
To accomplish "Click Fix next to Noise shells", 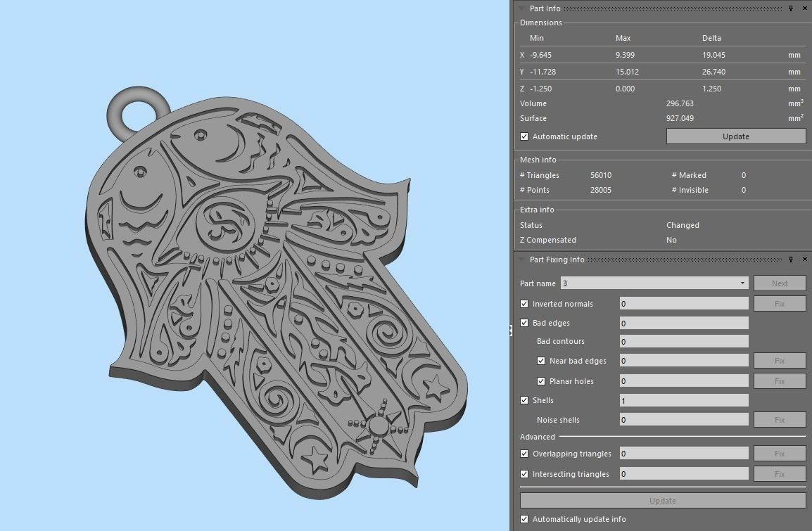I will click(779, 419).
